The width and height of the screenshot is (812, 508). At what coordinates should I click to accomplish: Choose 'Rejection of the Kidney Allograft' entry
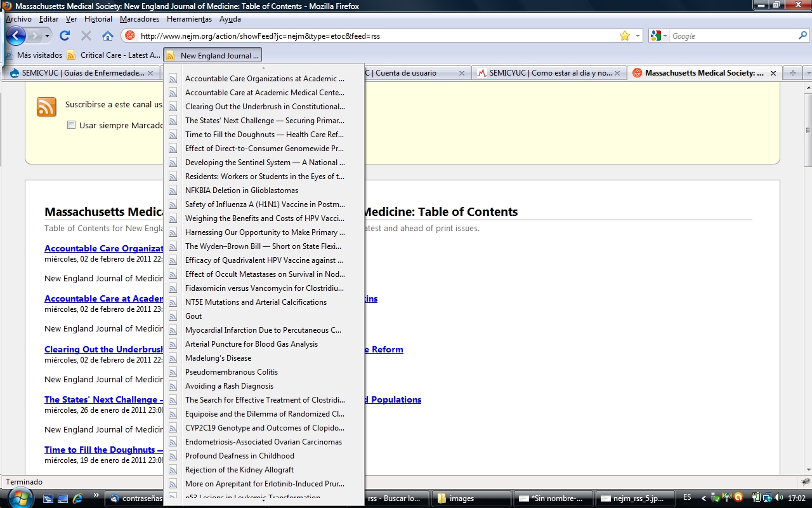click(264, 470)
